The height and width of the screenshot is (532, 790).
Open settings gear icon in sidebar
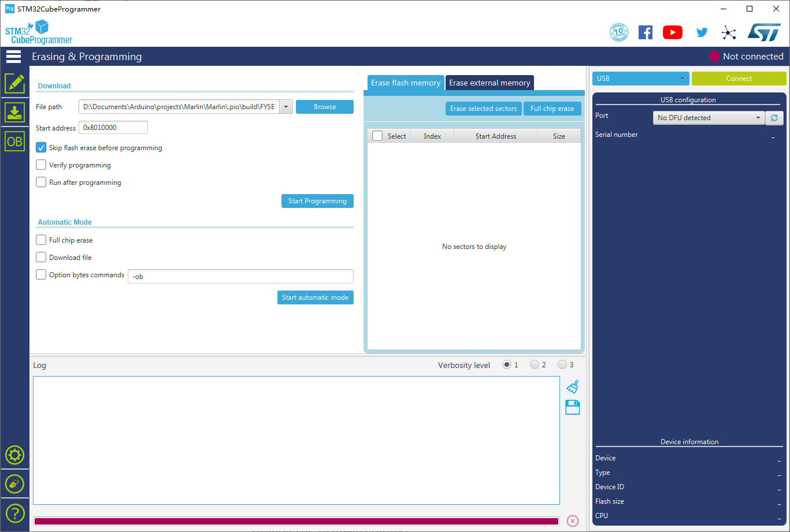(x=15, y=455)
